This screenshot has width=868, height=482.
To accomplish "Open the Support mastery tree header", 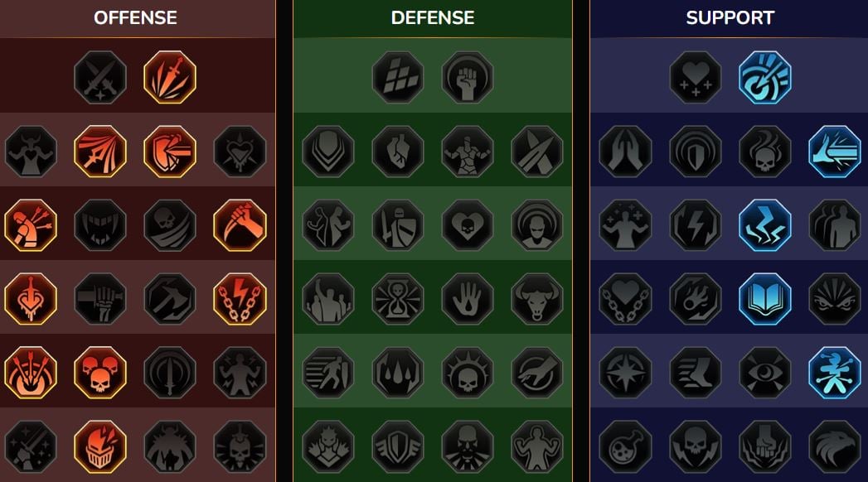I will 730,17.
